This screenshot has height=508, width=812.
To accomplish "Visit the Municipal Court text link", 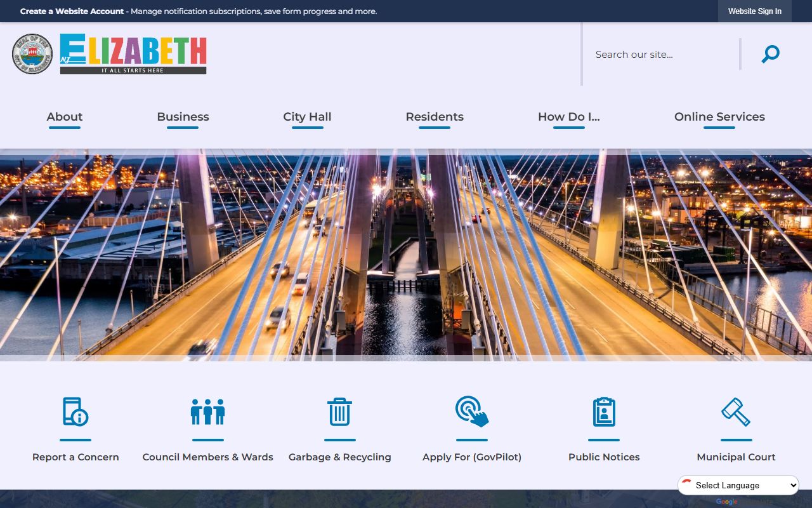I will click(736, 457).
